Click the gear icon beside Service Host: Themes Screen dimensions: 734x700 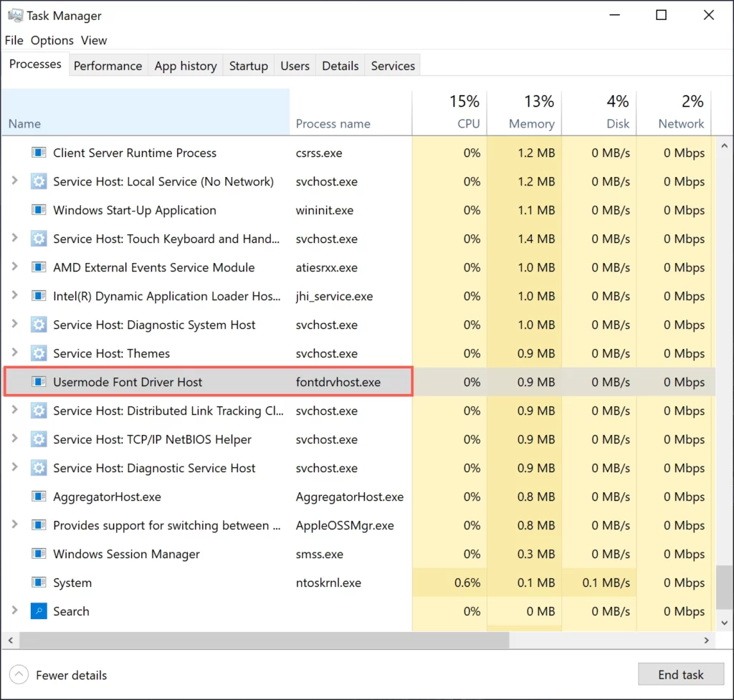pyautogui.click(x=39, y=353)
